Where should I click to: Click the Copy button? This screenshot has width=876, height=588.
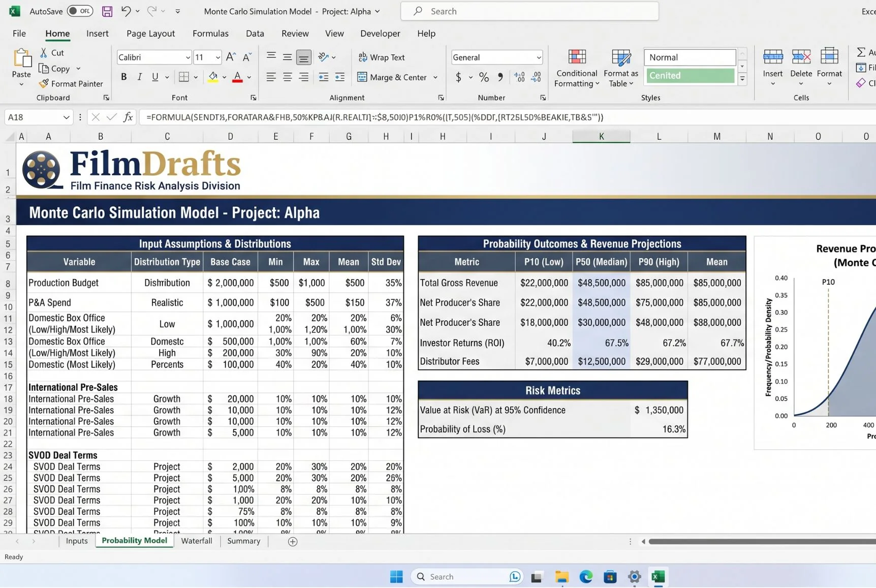[x=55, y=69]
